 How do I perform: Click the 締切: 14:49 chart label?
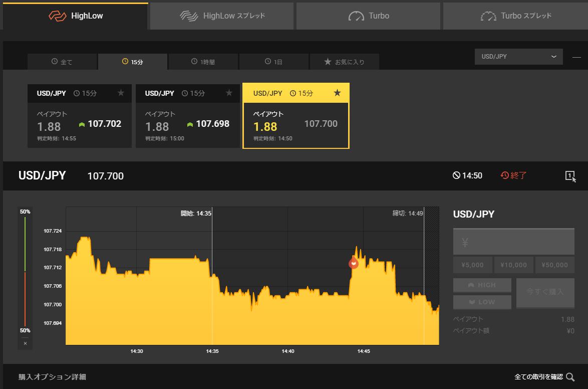(x=408, y=213)
